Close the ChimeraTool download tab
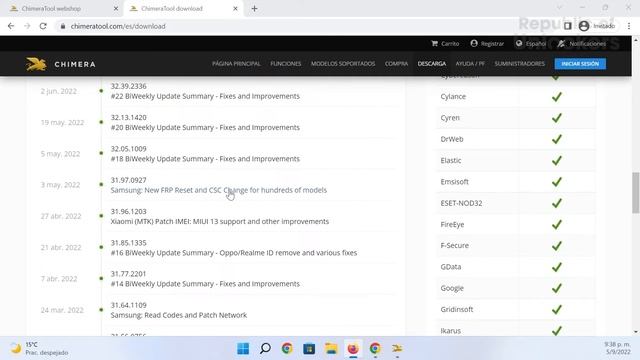The height and width of the screenshot is (360, 640). point(235,9)
